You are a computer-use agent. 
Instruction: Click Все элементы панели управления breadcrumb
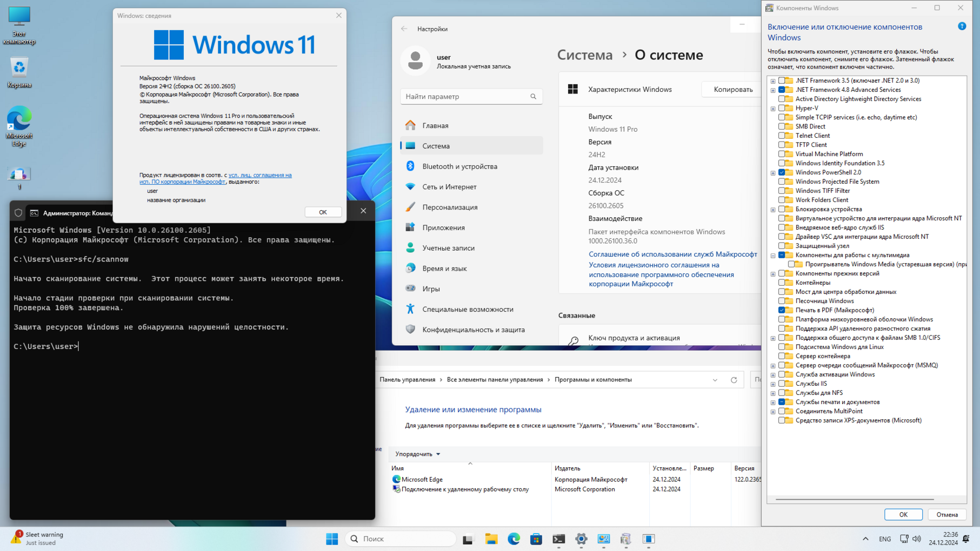pos(495,380)
